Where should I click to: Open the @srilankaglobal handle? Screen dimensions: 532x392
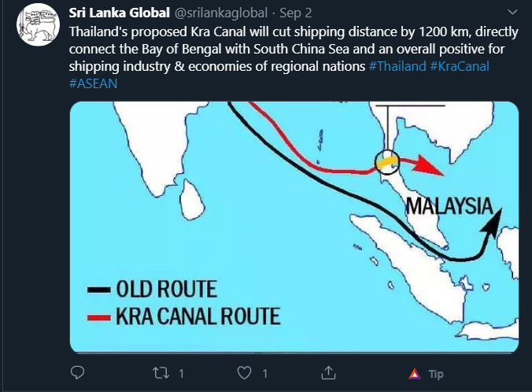[x=221, y=13]
